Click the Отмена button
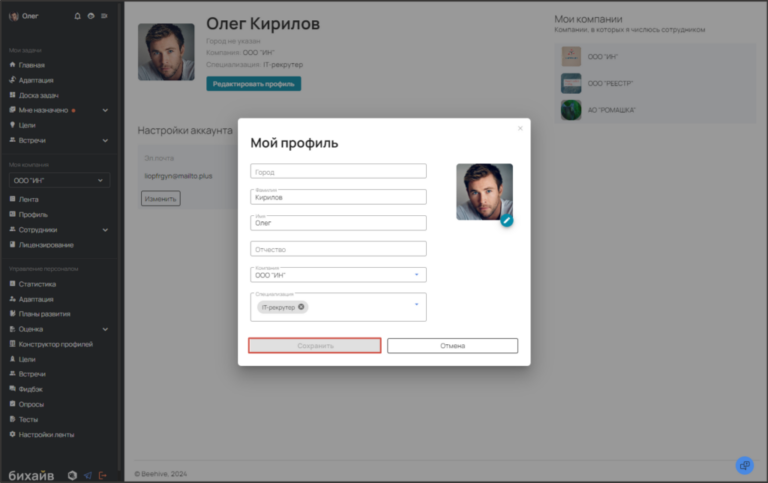The image size is (768, 483). click(x=452, y=346)
